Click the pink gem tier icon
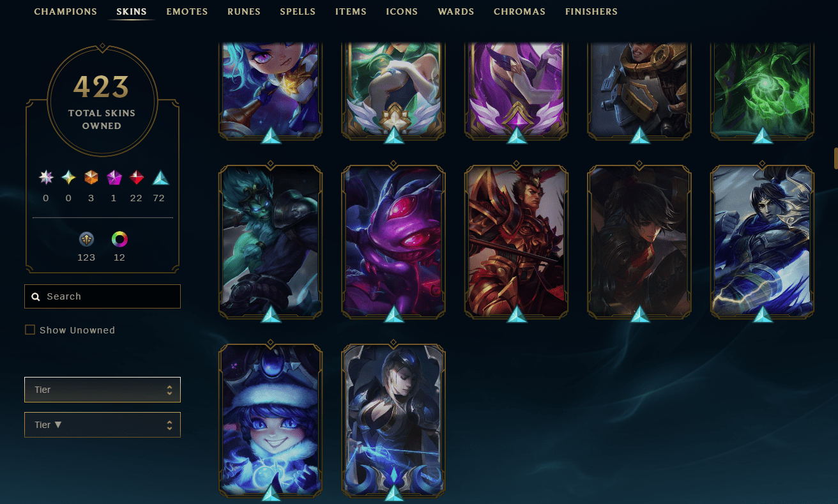 114,178
